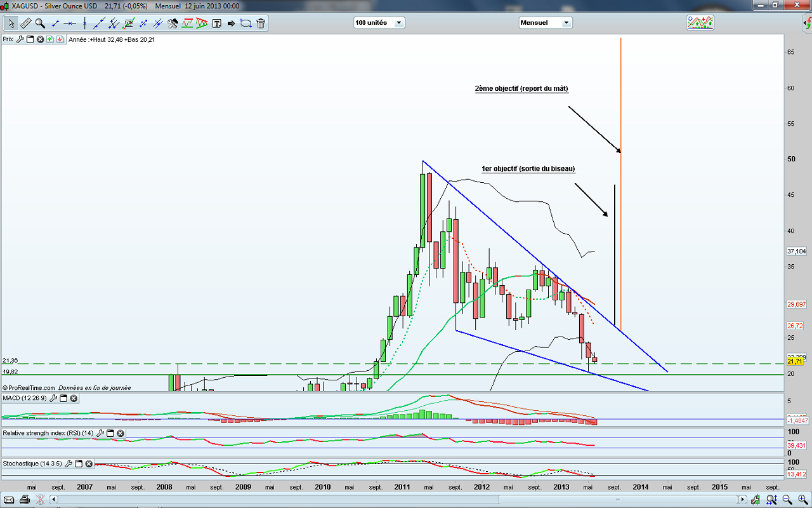Select the arrow cursor tool

(11, 23)
